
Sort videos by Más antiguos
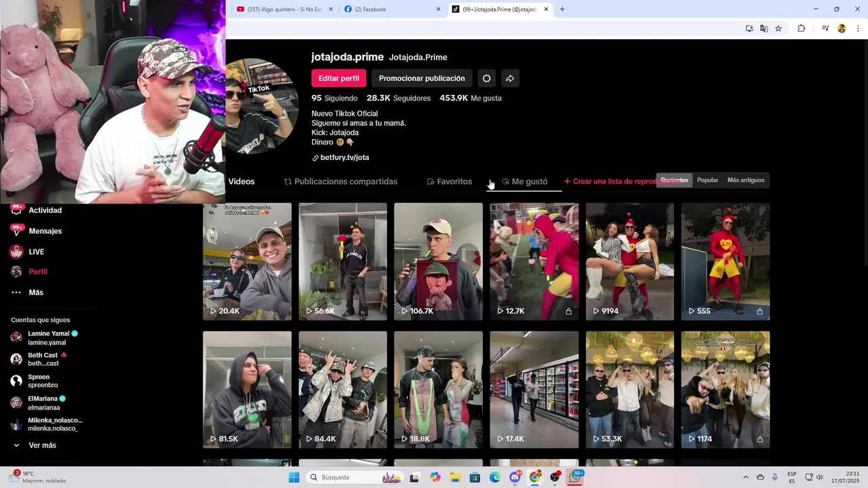point(746,180)
